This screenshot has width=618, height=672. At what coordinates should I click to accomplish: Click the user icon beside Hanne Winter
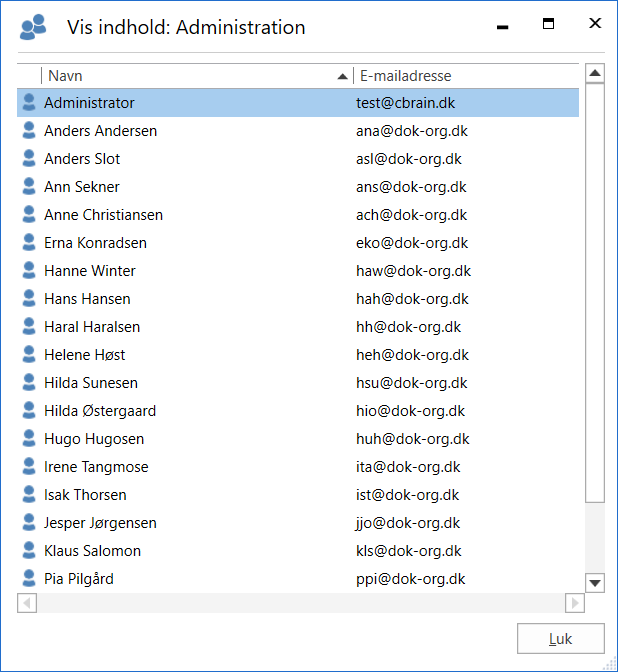coord(29,271)
